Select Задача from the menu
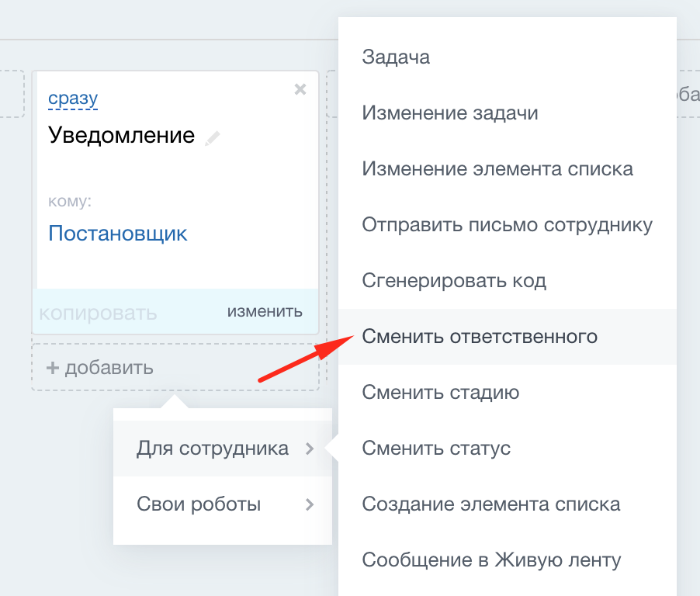Viewport: 700px width, 596px height. click(x=396, y=57)
